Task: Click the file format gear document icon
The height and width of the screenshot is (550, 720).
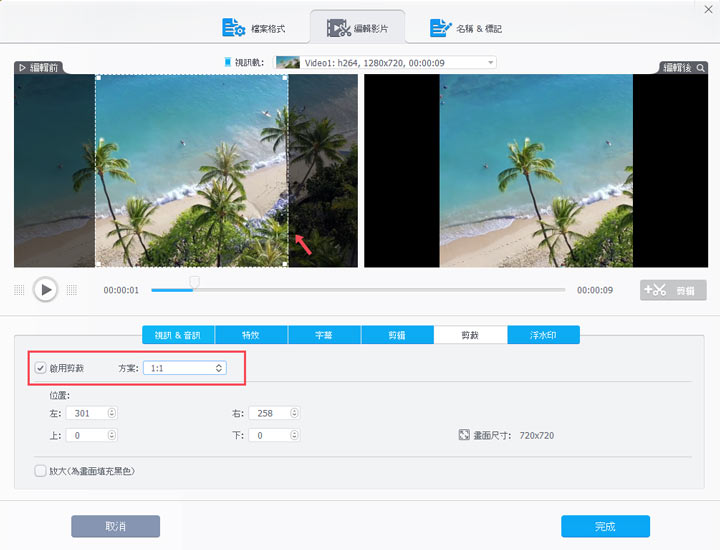Action: tap(234, 28)
